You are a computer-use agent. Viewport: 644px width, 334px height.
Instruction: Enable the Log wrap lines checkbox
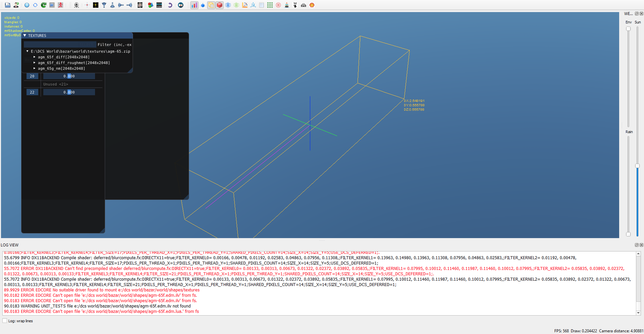[x=5, y=321]
